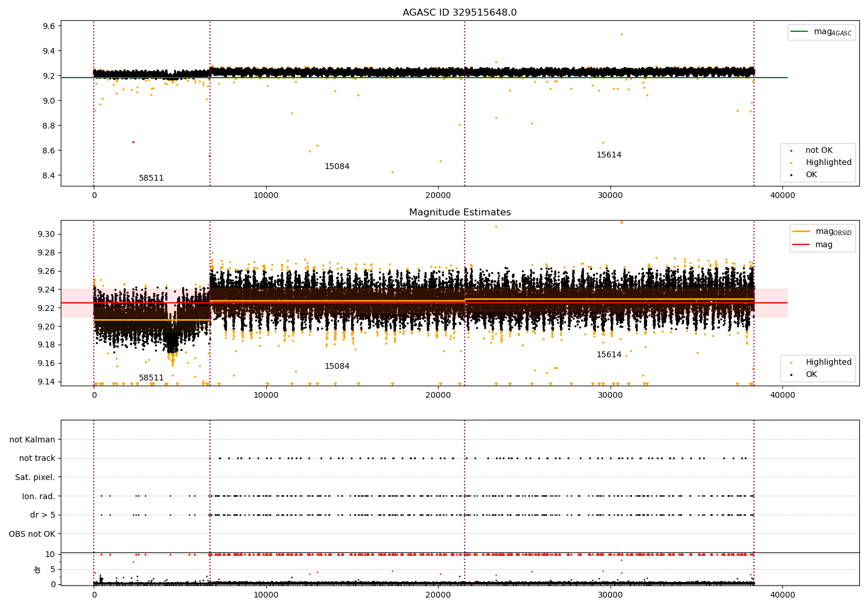Click the '10000' x-tick under the bottom plot
This screenshot has width=868, height=608.
pyautogui.click(x=266, y=594)
